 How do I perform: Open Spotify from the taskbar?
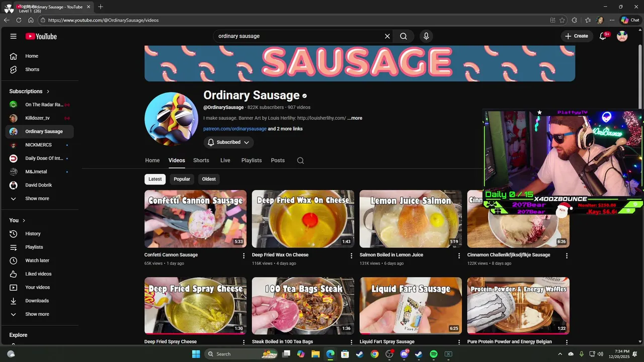pos(433,354)
